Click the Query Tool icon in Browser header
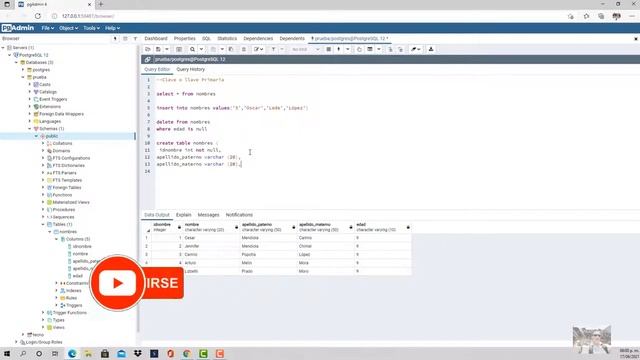 116,38
